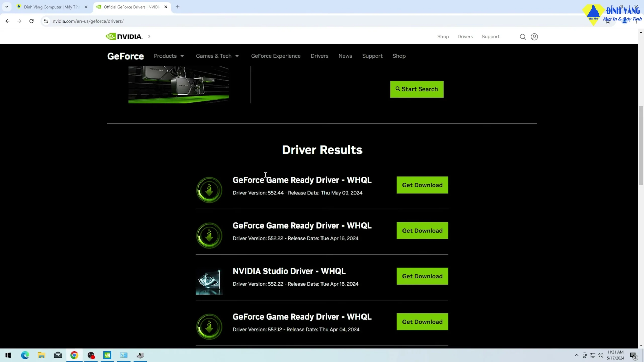
Task: Get Download for Game Ready 552.22
Action: coord(422,231)
